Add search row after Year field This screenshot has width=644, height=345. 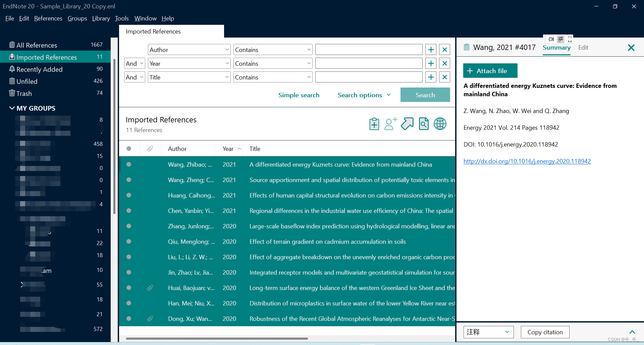click(x=431, y=63)
